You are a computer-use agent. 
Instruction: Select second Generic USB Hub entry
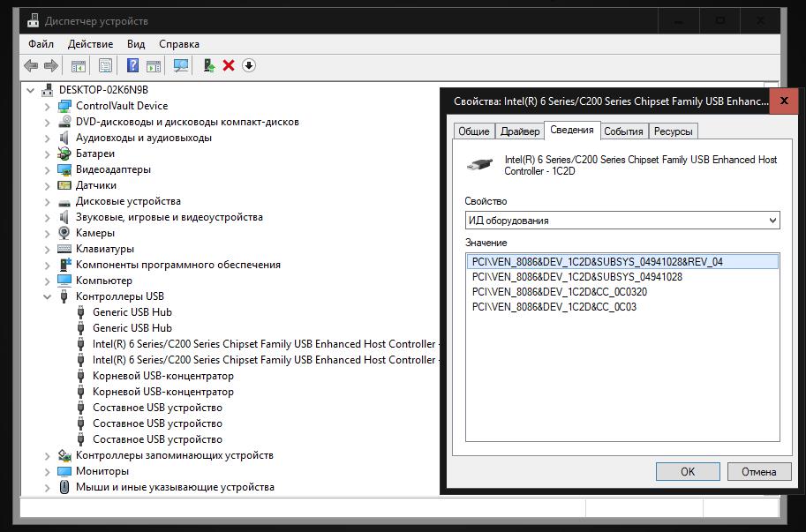click(132, 328)
